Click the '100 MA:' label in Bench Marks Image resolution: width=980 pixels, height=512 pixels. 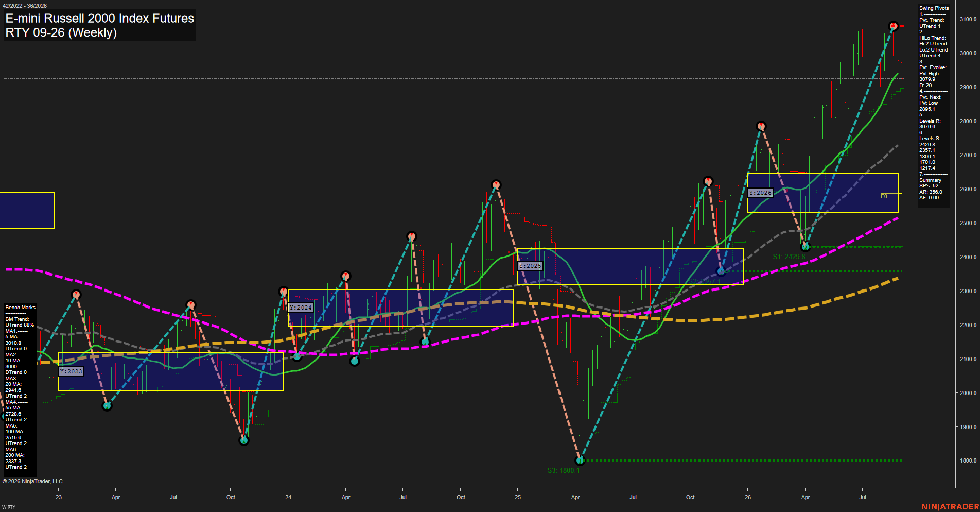click(x=14, y=432)
